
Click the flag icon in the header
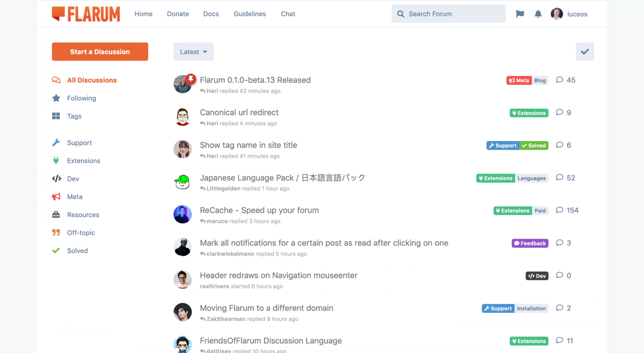click(520, 14)
